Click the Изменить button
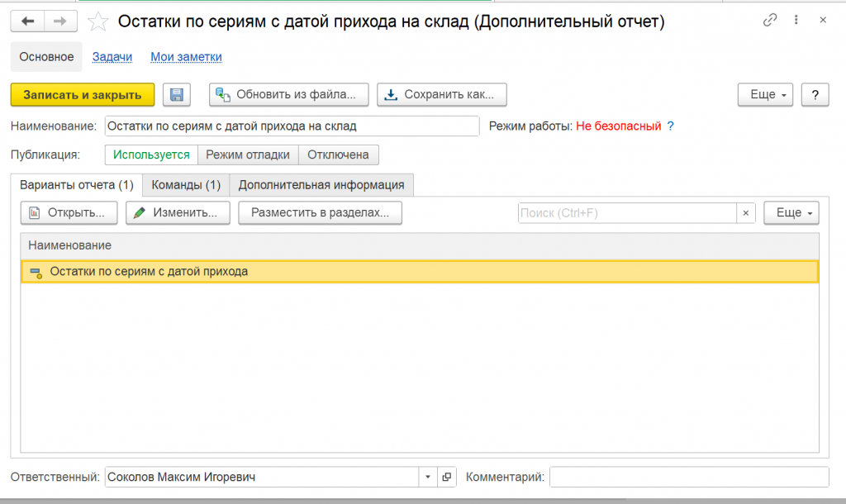The image size is (846, 504). (178, 213)
